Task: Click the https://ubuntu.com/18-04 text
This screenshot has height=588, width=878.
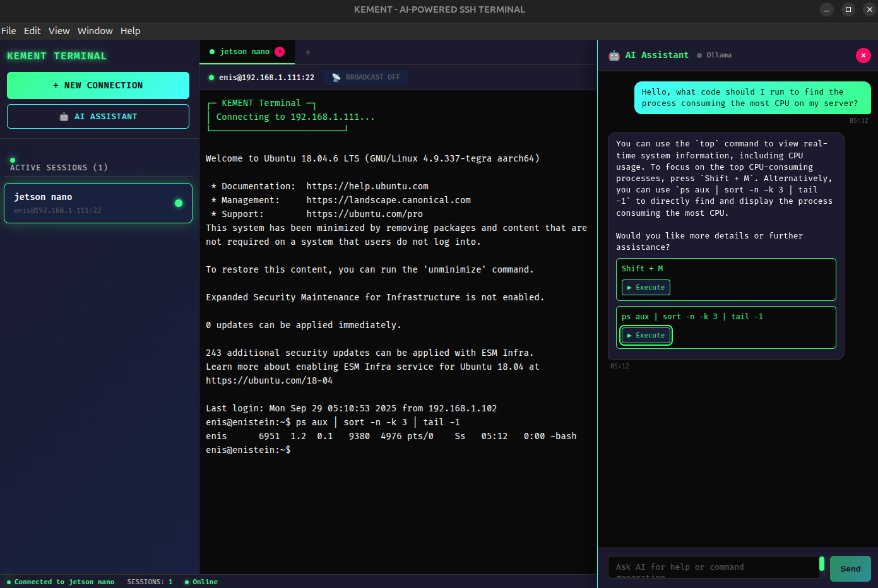Action: click(x=269, y=380)
